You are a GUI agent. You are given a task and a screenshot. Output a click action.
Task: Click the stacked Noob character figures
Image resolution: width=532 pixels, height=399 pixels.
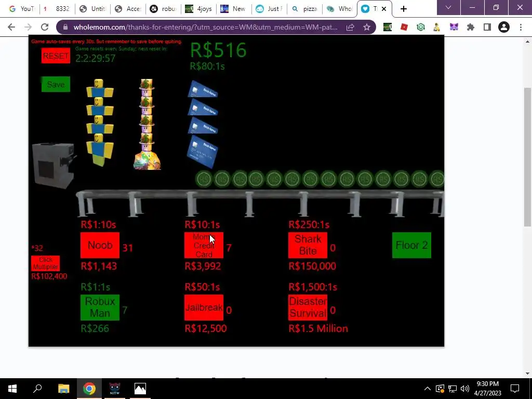[x=100, y=123]
